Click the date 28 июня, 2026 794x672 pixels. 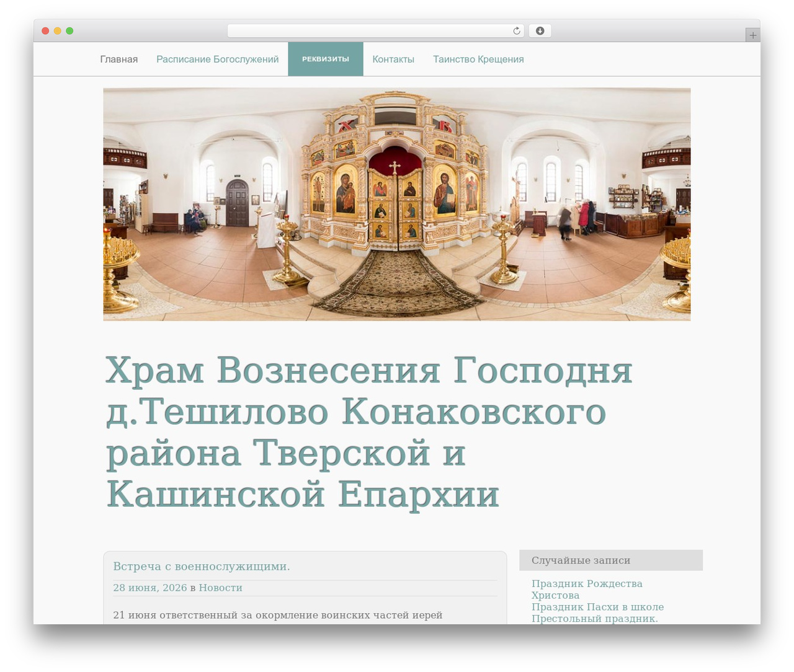pyautogui.click(x=150, y=588)
